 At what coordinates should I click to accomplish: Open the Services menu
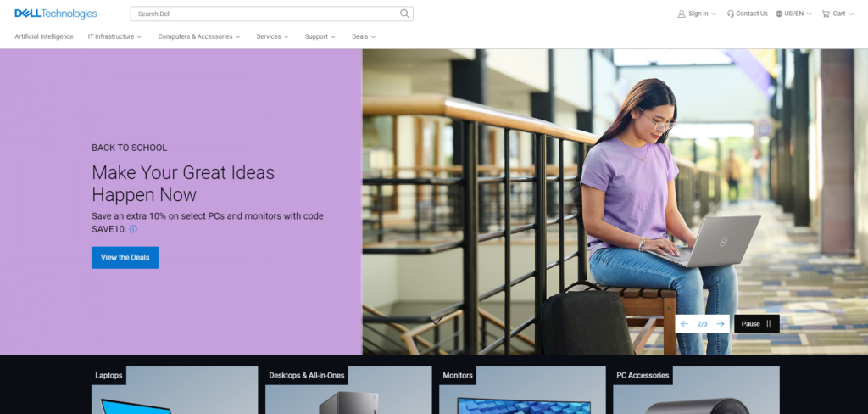point(272,36)
